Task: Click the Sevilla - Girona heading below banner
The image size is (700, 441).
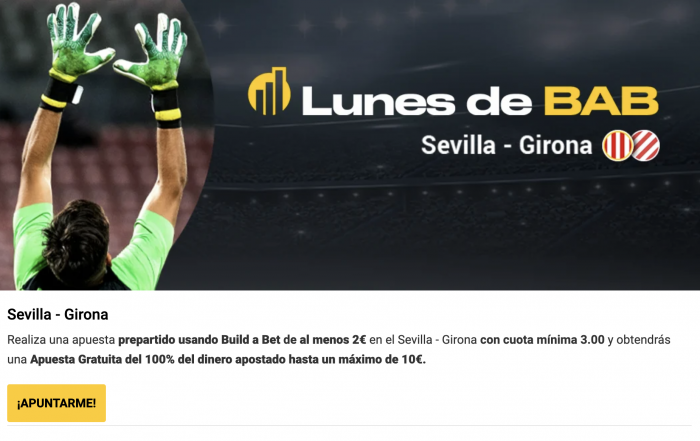Action: [58, 314]
